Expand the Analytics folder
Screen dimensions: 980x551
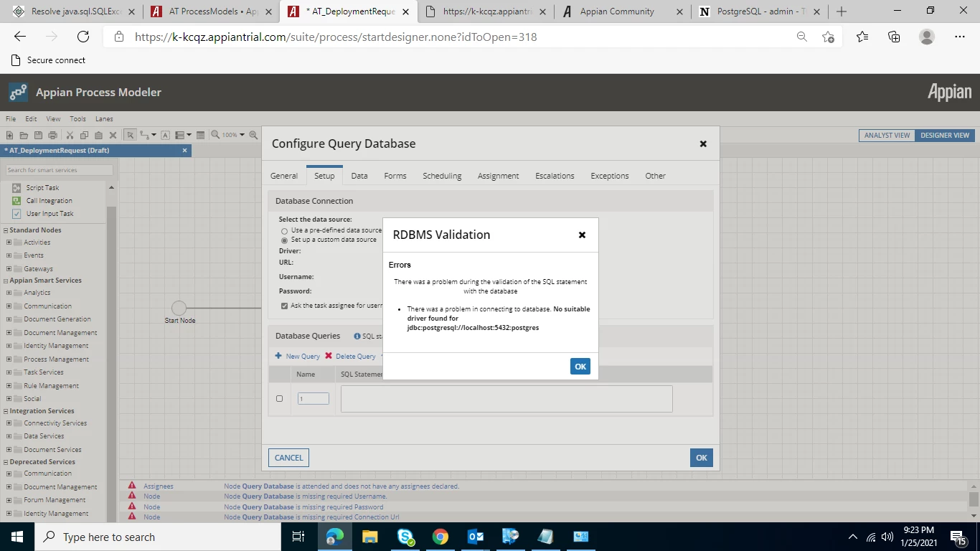tap(9, 293)
